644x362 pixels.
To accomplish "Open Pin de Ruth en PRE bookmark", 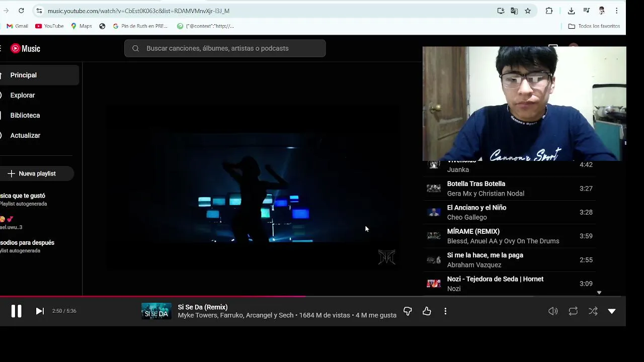I will (140, 26).
